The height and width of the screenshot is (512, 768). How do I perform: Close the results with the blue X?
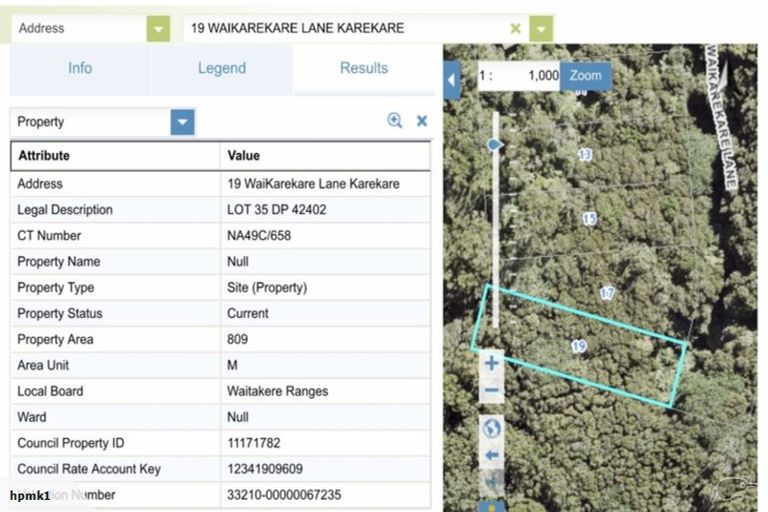coord(422,121)
